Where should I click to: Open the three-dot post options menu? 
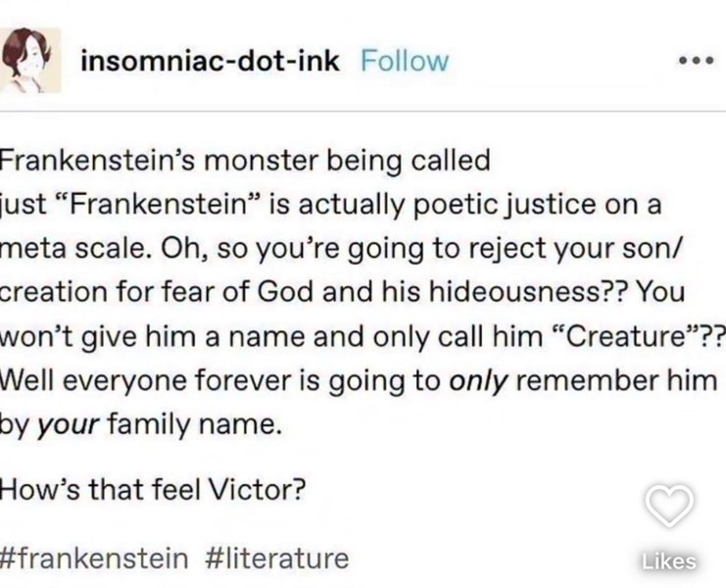click(696, 61)
